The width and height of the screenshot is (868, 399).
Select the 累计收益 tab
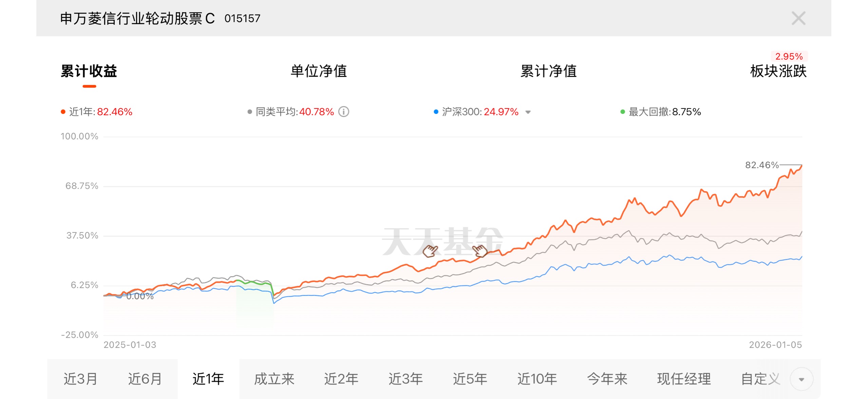[89, 71]
